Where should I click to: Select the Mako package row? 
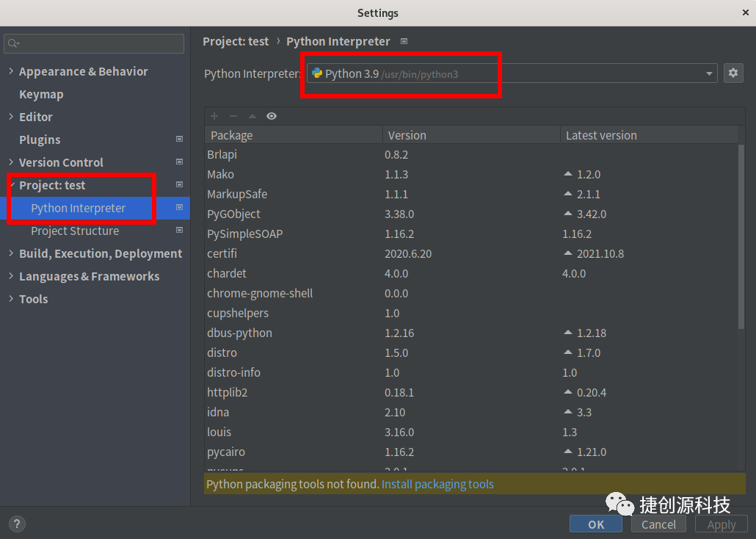click(471, 174)
